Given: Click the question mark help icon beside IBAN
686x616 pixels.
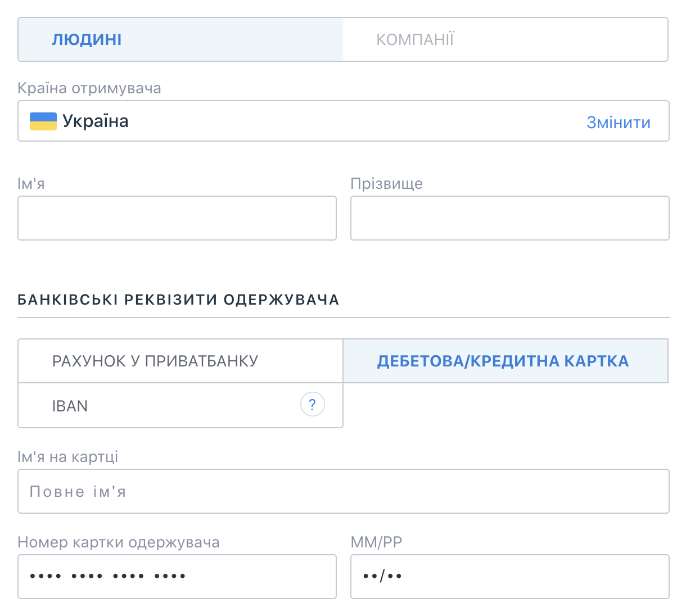Looking at the screenshot, I should pyautogui.click(x=313, y=404).
